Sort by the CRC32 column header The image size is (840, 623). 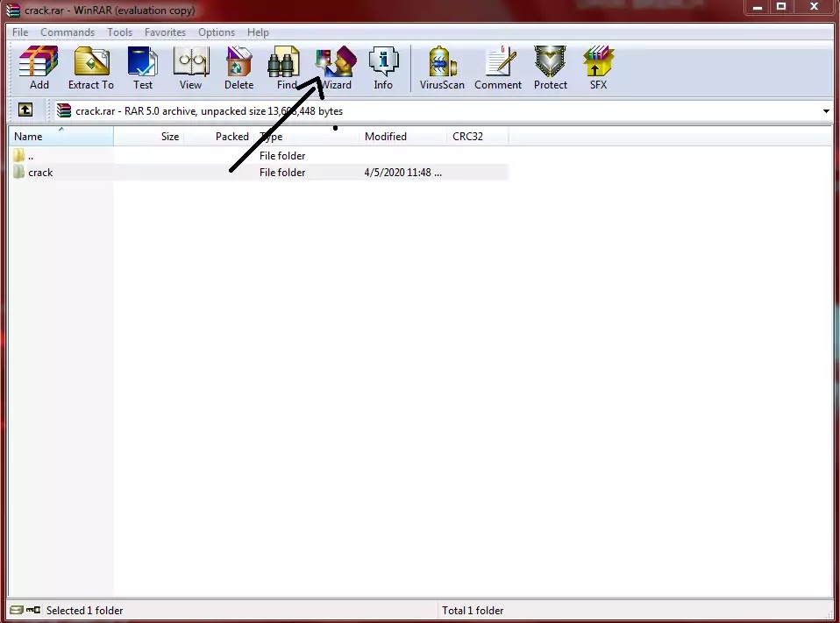[x=477, y=137]
